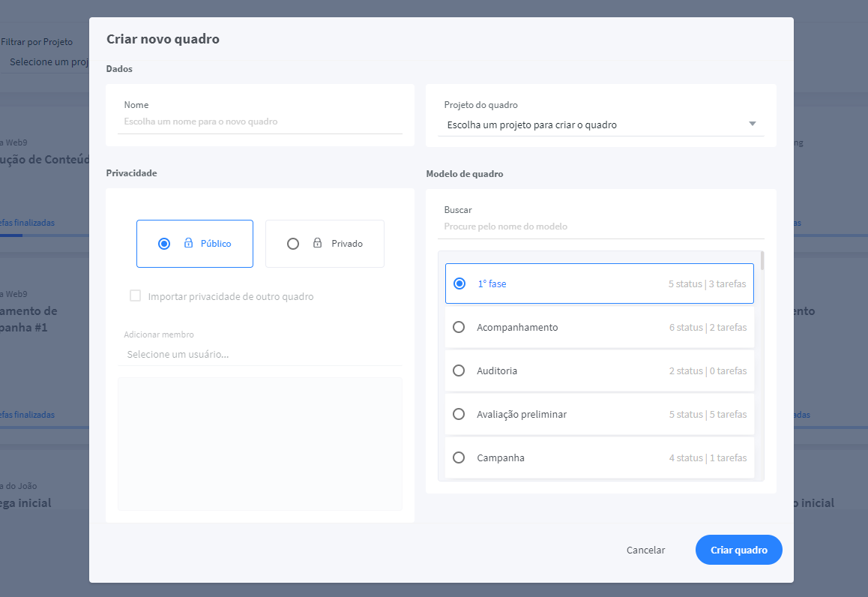
Task: Choose the 1° fase model radio
Action: click(x=459, y=283)
